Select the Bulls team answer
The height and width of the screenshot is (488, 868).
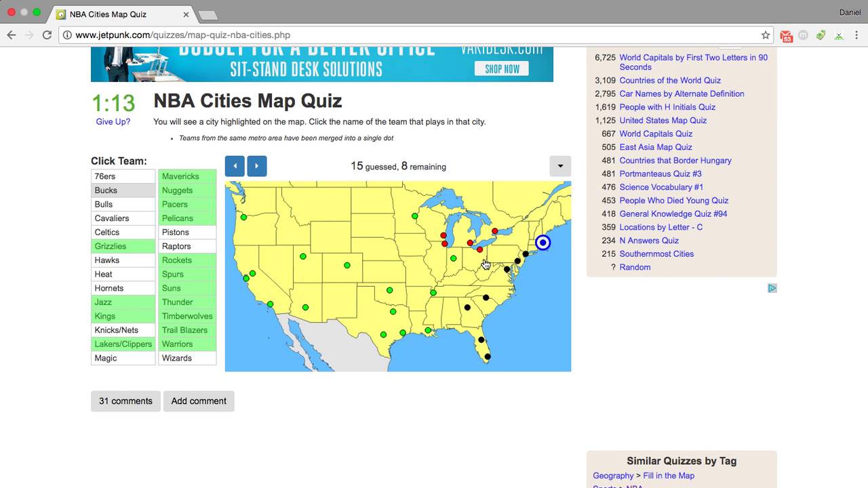pyautogui.click(x=123, y=204)
